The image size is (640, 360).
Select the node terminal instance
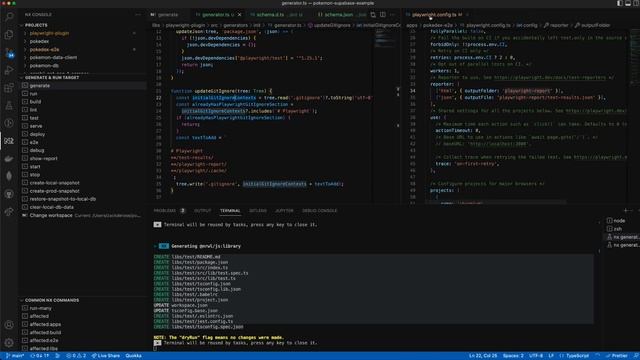tap(619, 221)
